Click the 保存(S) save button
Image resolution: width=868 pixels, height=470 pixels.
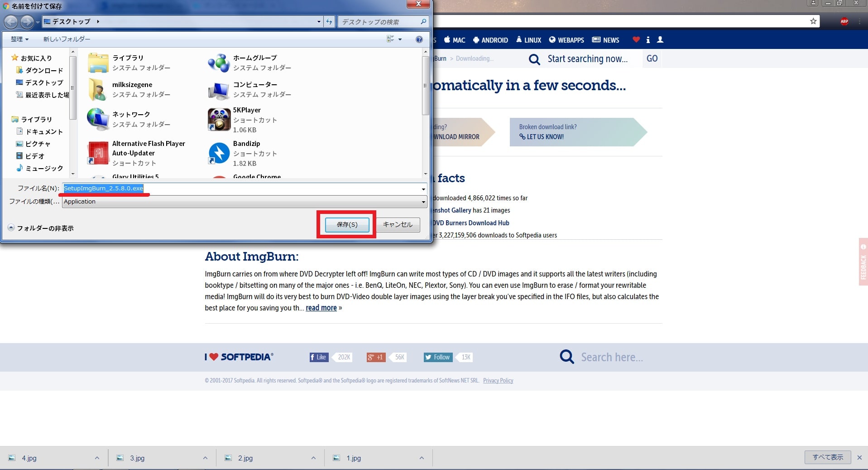pos(347,224)
